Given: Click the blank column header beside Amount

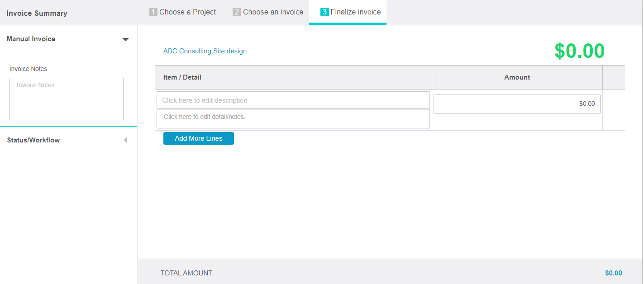Looking at the screenshot, I should tap(613, 77).
